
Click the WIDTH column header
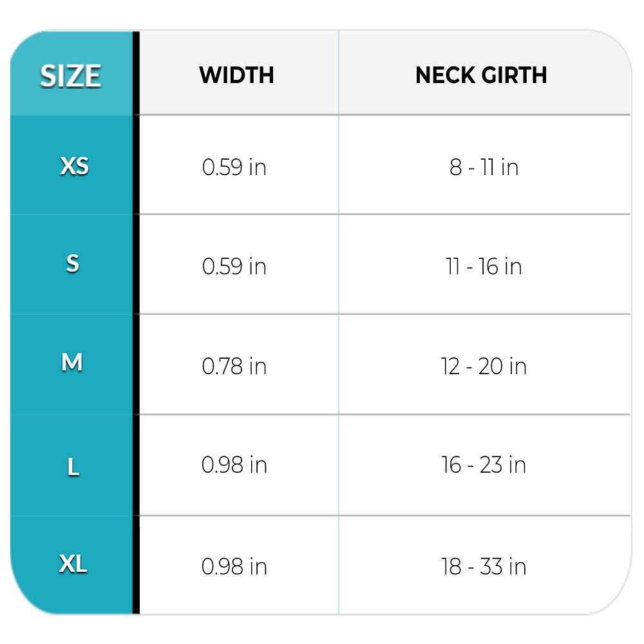pos(236,75)
